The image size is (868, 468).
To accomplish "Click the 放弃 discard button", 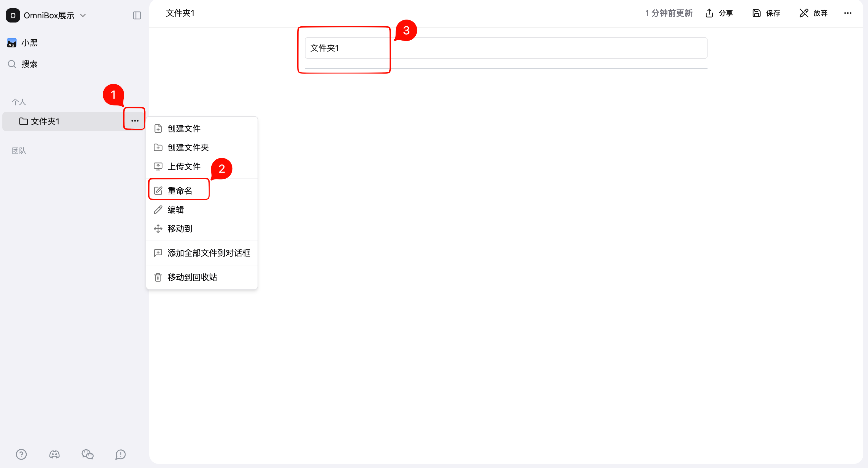I will point(814,13).
